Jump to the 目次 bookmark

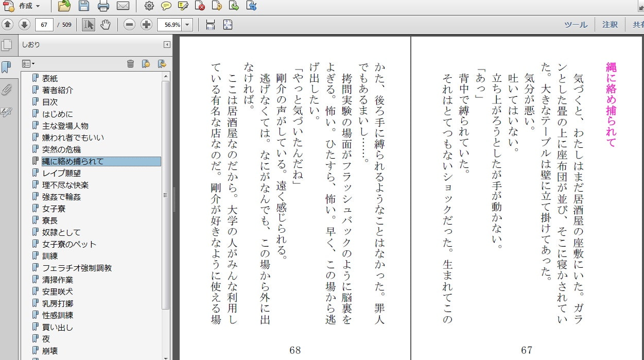(50, 102)
